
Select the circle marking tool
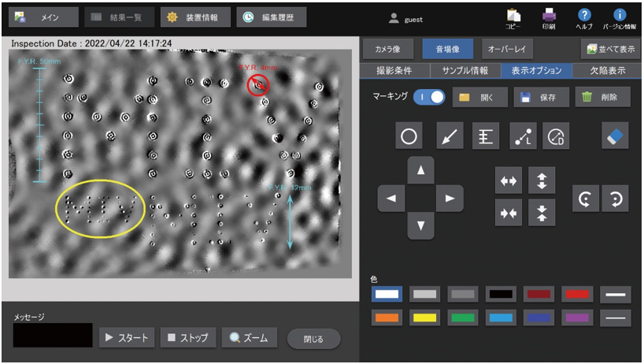[408, 136]
